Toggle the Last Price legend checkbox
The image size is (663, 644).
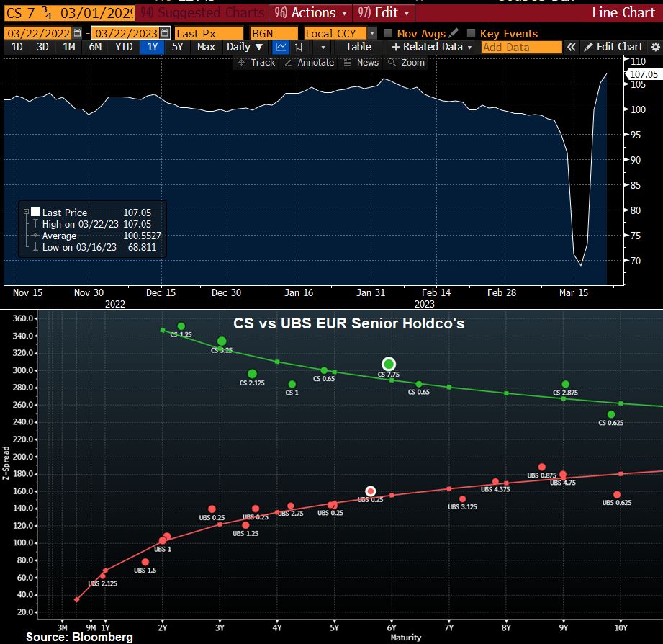point(35,213)
